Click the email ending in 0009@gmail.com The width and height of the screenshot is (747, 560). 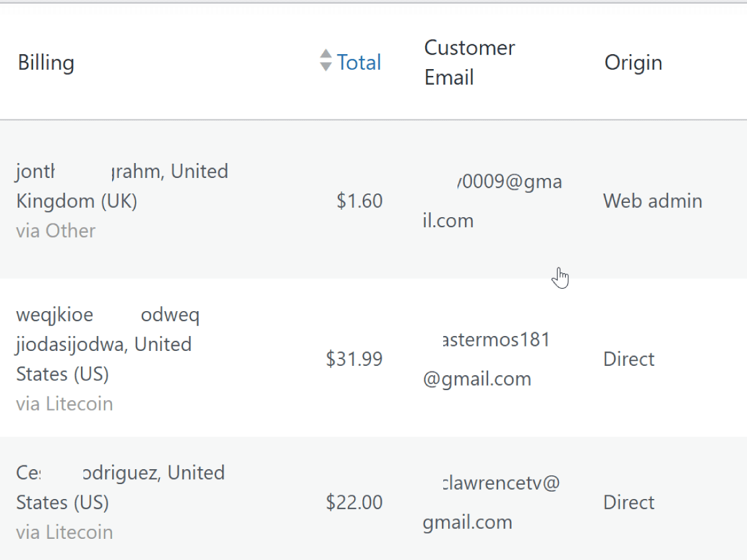(x=492, y=201)
